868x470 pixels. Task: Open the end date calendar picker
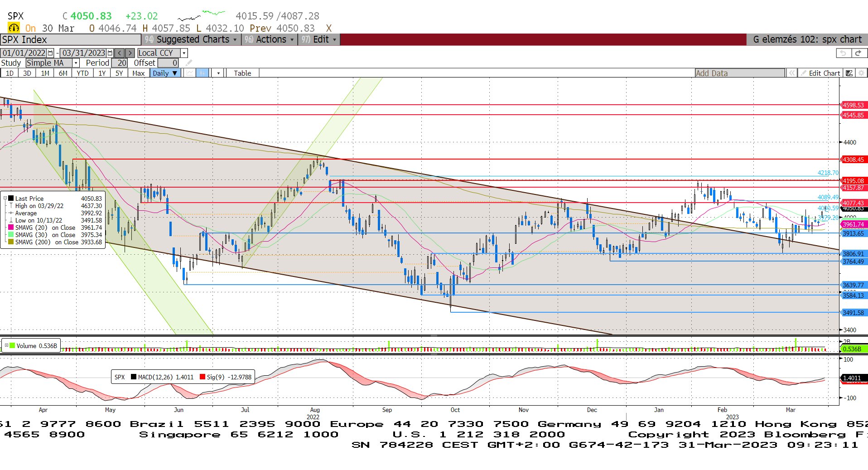coord(110,53)
